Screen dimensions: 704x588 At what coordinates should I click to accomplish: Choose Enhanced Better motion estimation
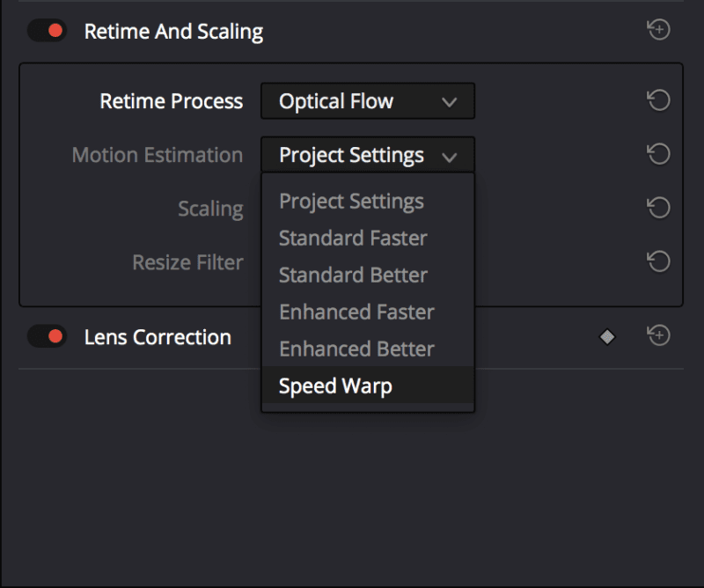[x=356, y=349]
